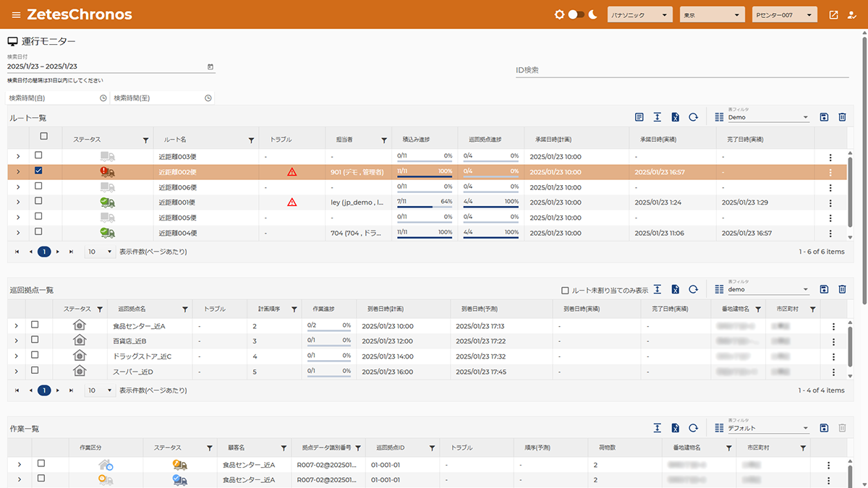Open the 表フィルタ Demo dropdown in ルート一覧
868x488 pixels.
[x=768, y=117]
